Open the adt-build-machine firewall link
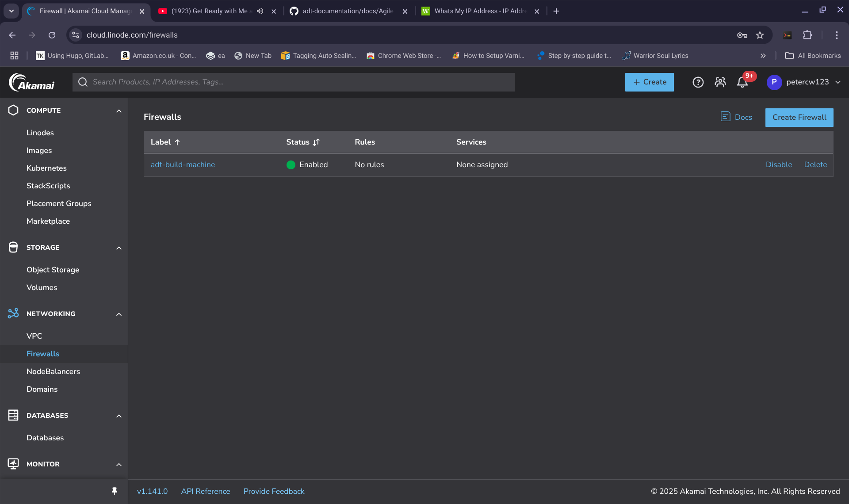The image size is (849, 504). [183, 164]
